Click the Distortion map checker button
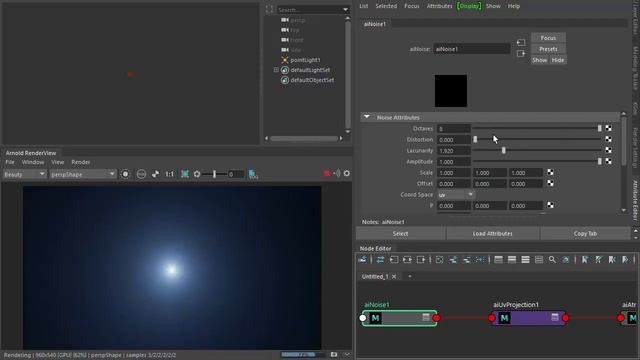Image resolution: width=640 pixels, height=360 pixels. point(609,139)
